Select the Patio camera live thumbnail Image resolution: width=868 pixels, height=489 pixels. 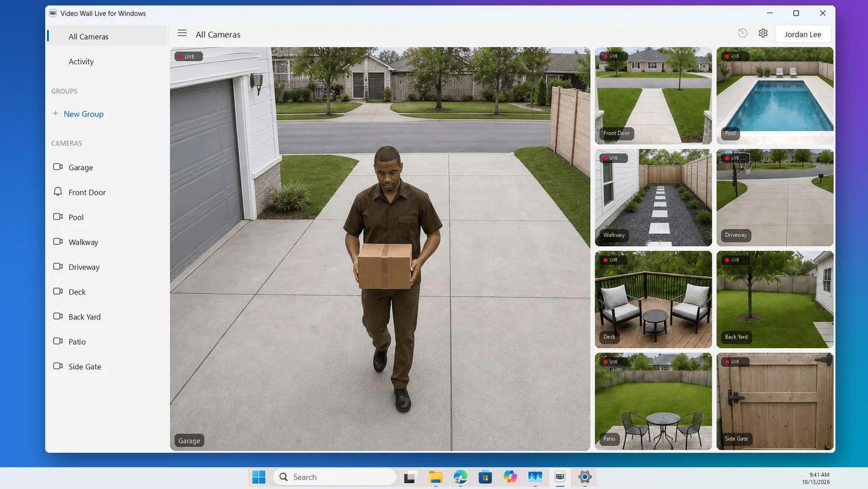click(x=653, y=401)
